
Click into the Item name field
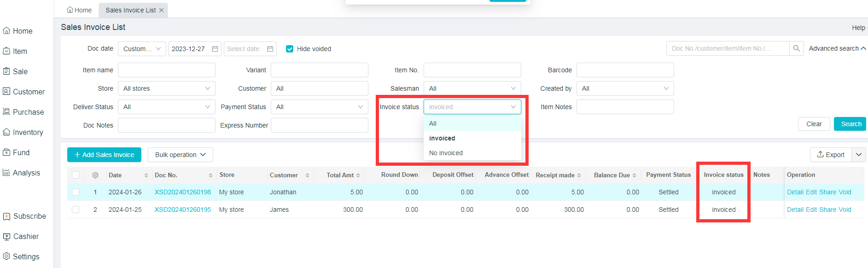[x=166, y=70]
